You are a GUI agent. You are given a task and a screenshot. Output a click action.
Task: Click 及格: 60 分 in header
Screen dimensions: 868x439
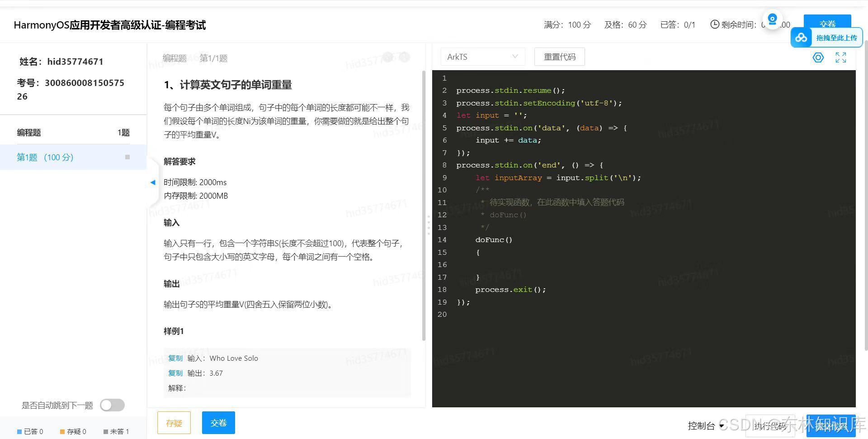click(x=626, y=24)
